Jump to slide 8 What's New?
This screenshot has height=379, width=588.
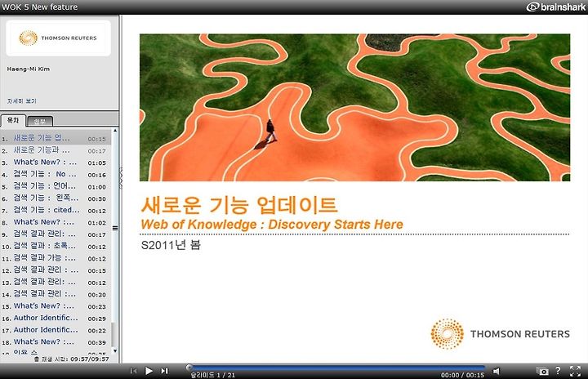pyautogui.click(x=56, y=222)
